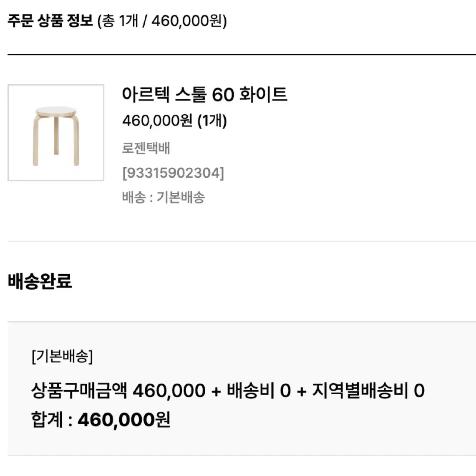This screenshot has width=476, height=476.
Task: Select the 로젠택배 courier name
Action: coord(146,148)
